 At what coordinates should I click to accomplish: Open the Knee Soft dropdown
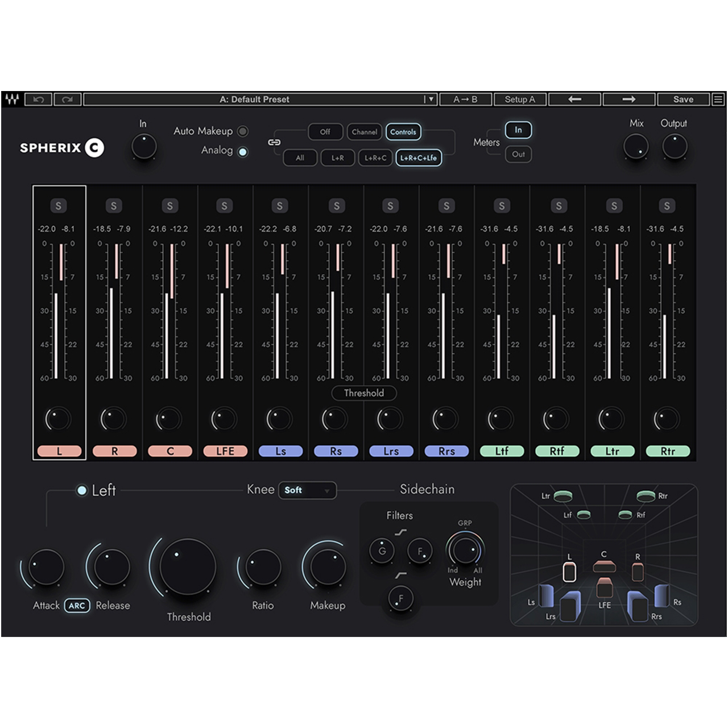pos(307,490)
